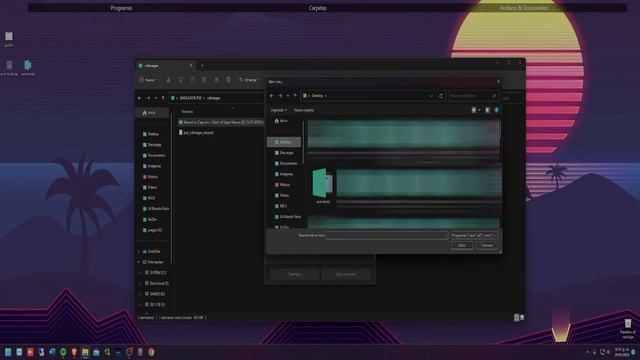Open the Papelera de reciclaje desktop icon
Image resolution: width=640 pixels, height=360 pixels.
[628, 329]
